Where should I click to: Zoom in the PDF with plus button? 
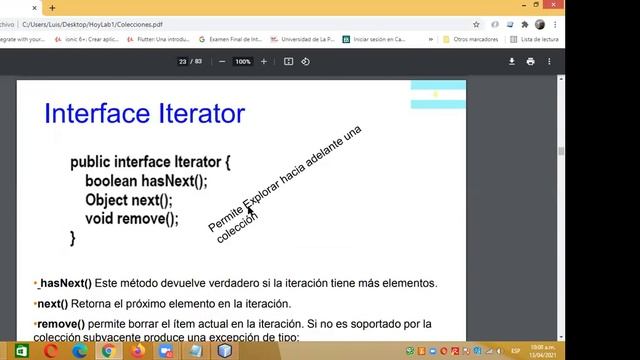pos(264,62)
